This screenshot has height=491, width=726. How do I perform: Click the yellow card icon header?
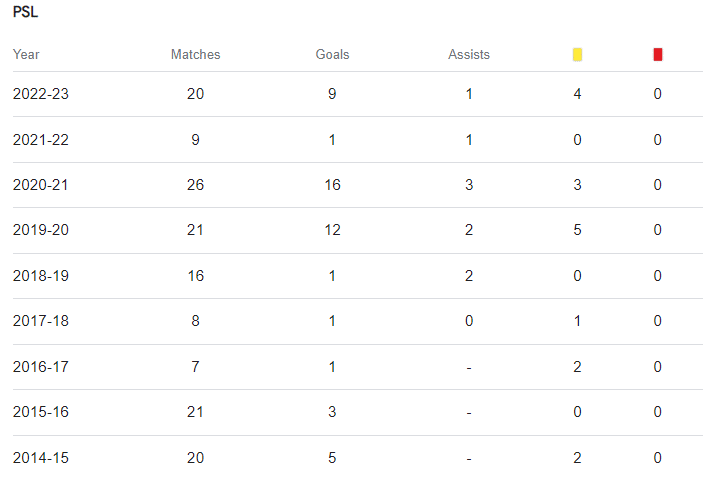(x=577, y=55)
